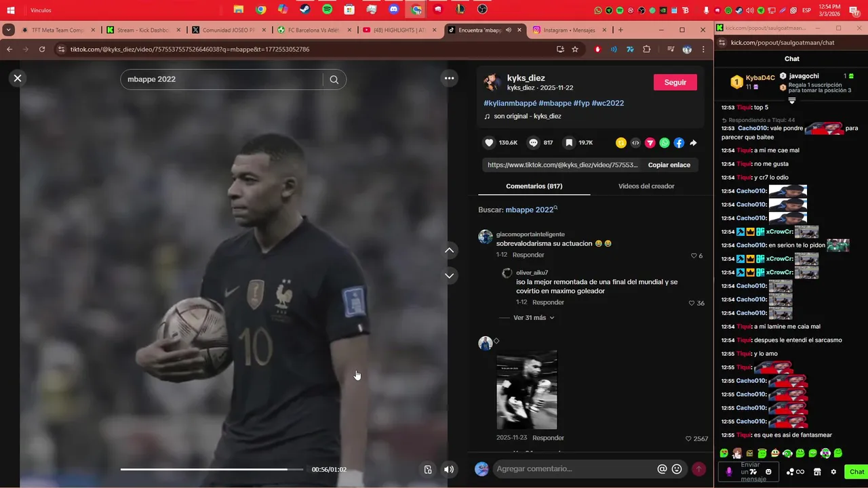The image size is (868, 488).
Task: Open the emoji picker in the comment box
Action: pos(677,469)
